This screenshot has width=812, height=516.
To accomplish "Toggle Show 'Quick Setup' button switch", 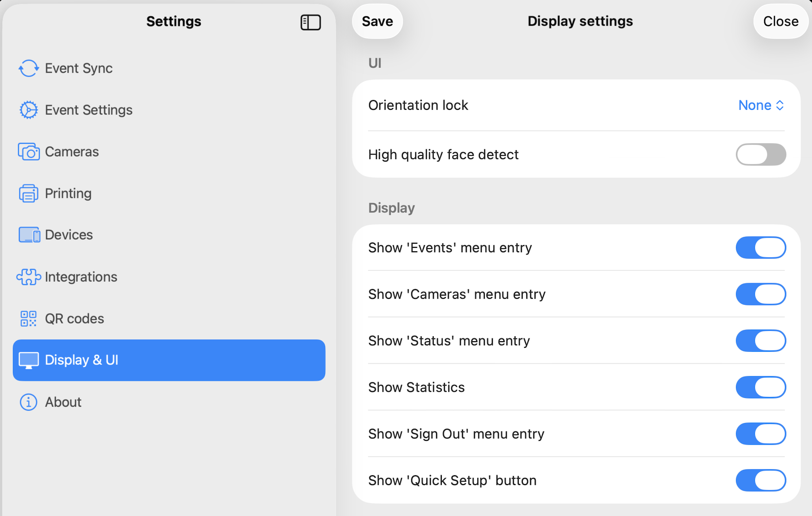I will (760, 480).
